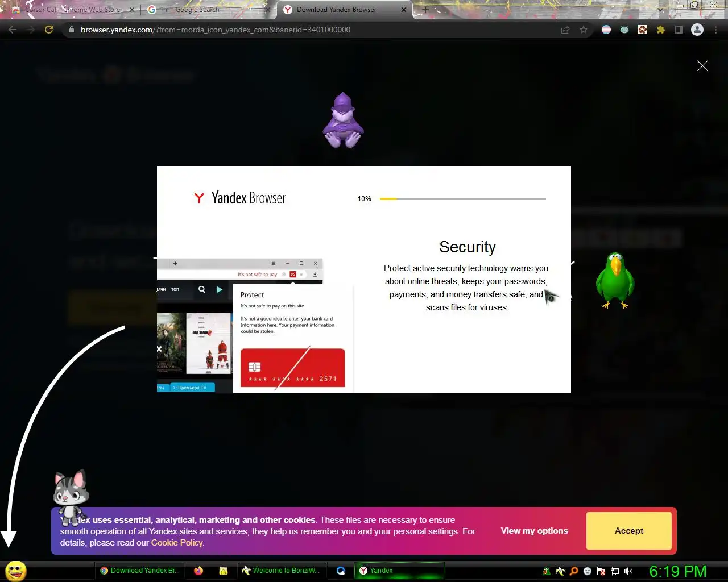
Task: Click the Security heading text
Action: [x=468, y=247]
